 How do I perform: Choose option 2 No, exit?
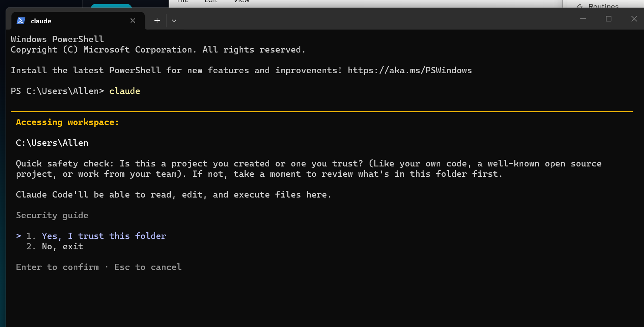55,246
